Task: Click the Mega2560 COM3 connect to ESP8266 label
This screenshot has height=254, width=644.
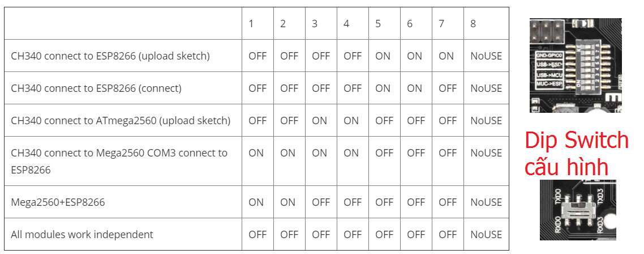Action: tap(119, 161)
